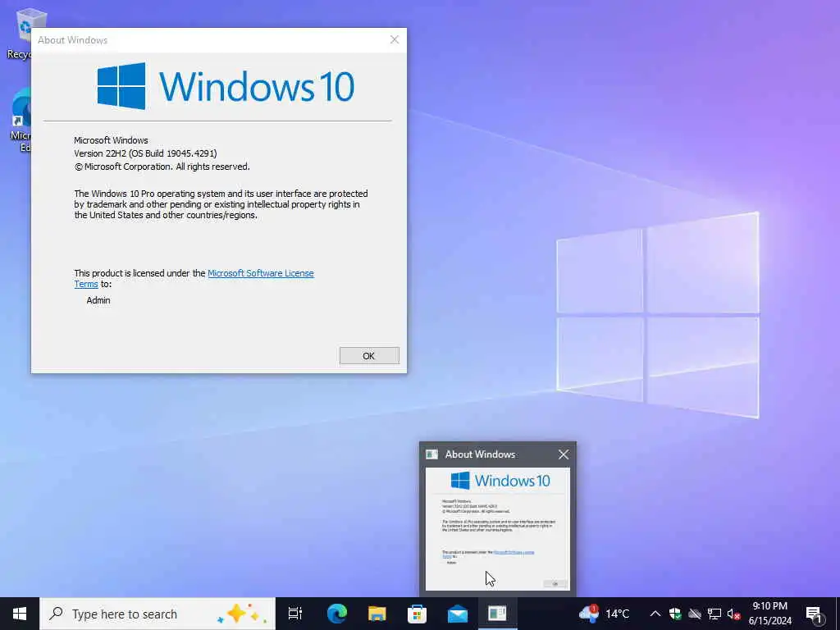Select the Recycle Bin desktop icon

click(20, 33)
